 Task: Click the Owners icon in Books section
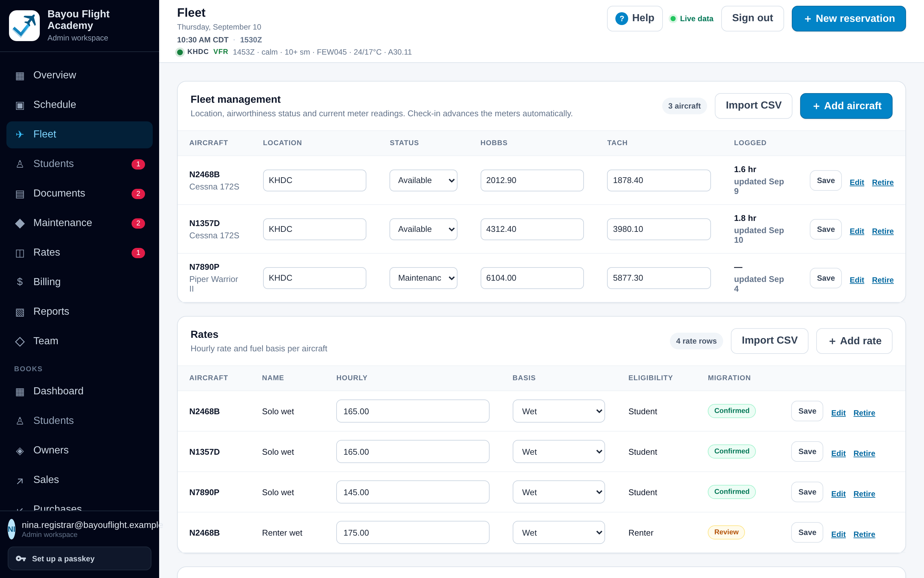[x=20, y=451]
